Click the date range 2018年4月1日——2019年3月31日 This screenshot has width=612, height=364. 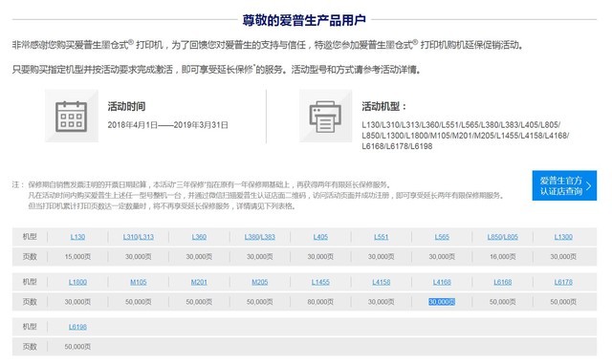point(168,125)
